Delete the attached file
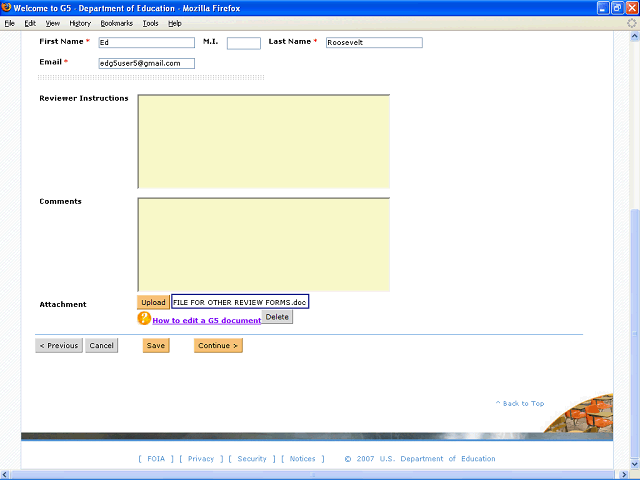The image size is (640, 480). click(x=277, y=317)
